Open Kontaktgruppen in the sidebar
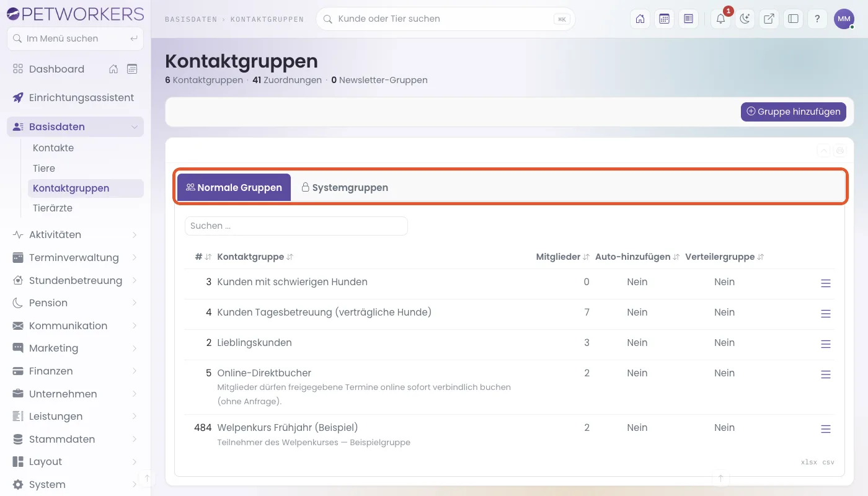 86,188
